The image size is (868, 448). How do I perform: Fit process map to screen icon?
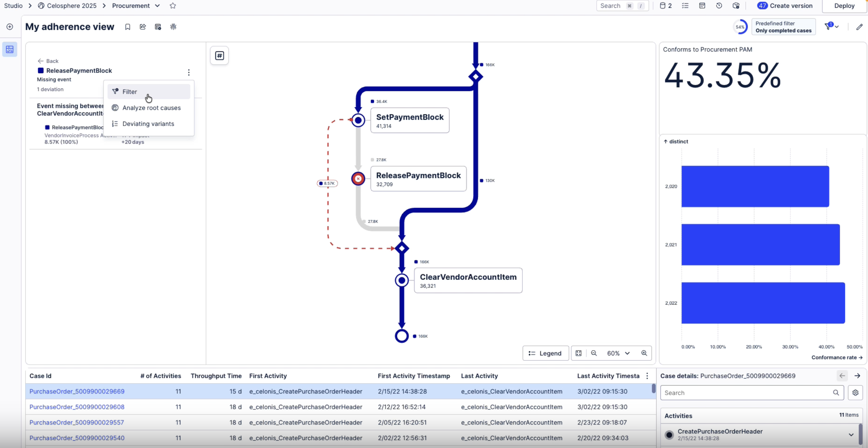pos(578,353)
